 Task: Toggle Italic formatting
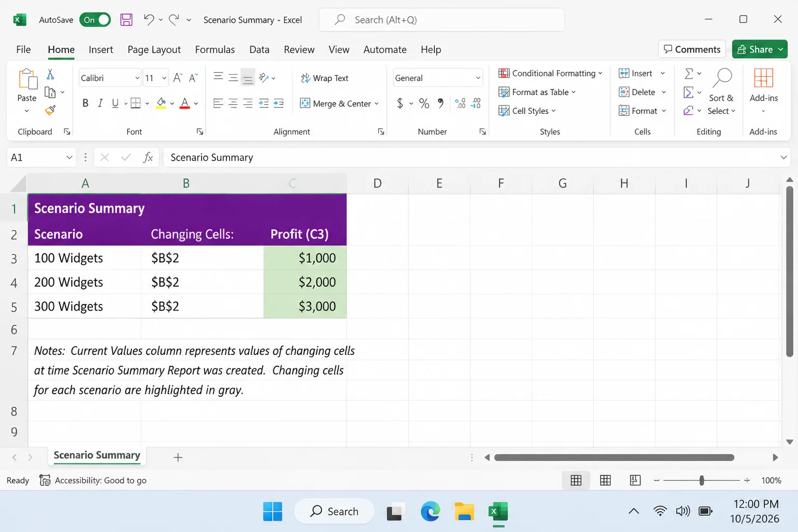[x=100, y=103]
